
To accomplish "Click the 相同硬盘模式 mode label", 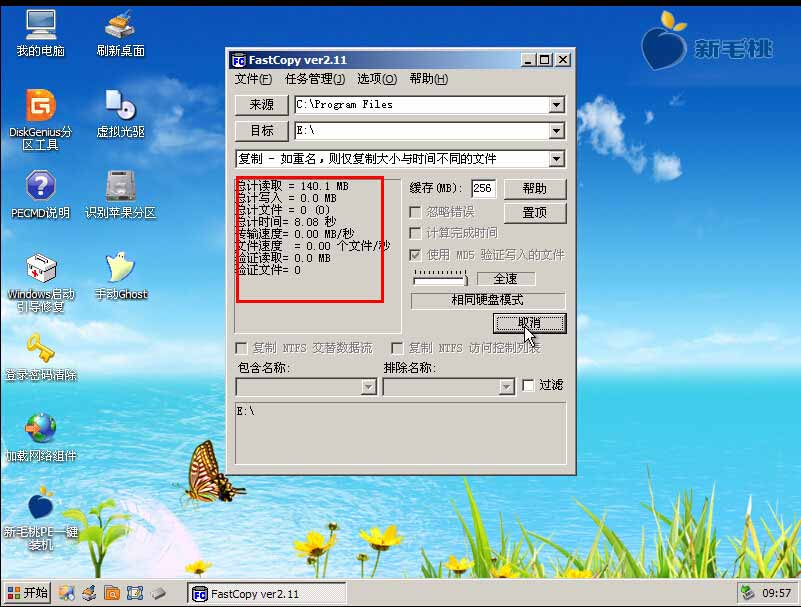I will [x=487, y=300].
